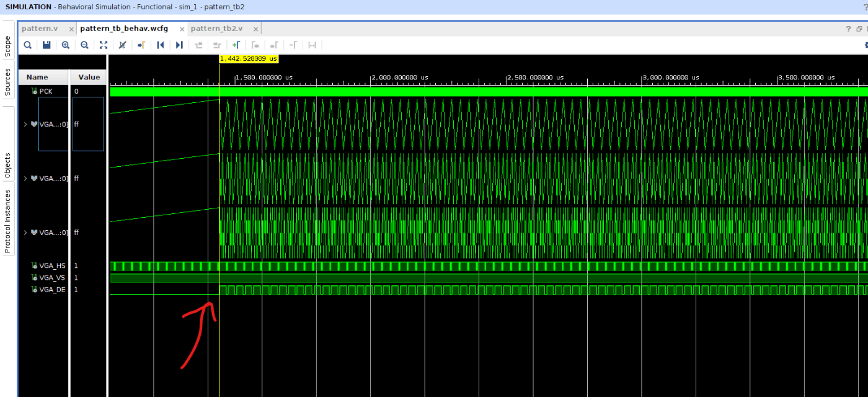This screenshot has height=397, width=868.
Task: Zoom in on the waveform
Action: click(x=66, y=45)
